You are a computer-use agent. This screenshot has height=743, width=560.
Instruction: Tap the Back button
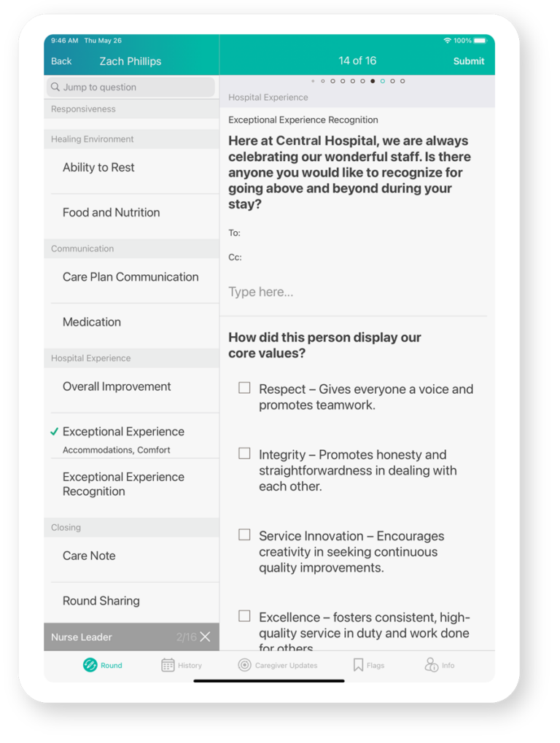click(61, 61)
